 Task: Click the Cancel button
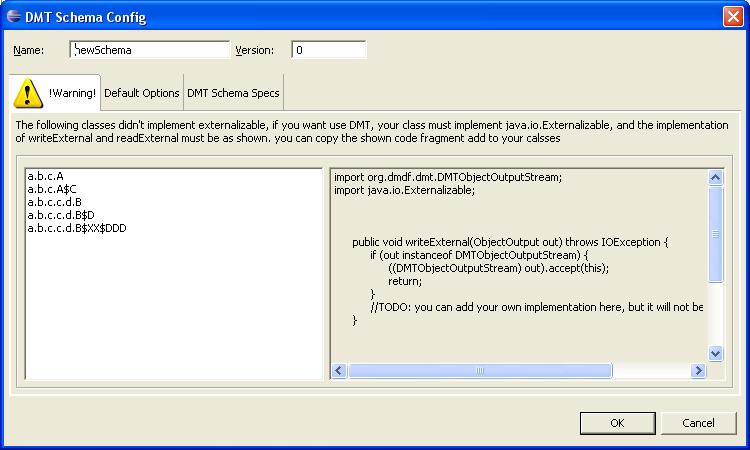click(x=698, y=423)
